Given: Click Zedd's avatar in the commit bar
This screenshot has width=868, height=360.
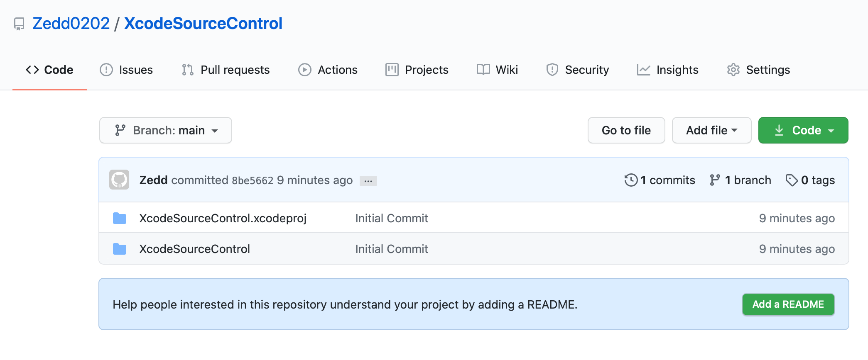Looking at the screenshot, I should pyautogui.click(x=119, y=180).
